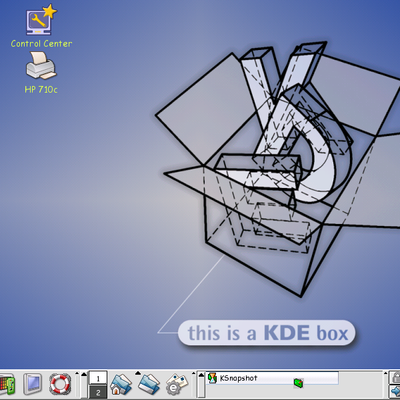The height and width of the screenshot is (400, 400).
Task: Open the home folder icon in panel
Action: pos(121,384)
